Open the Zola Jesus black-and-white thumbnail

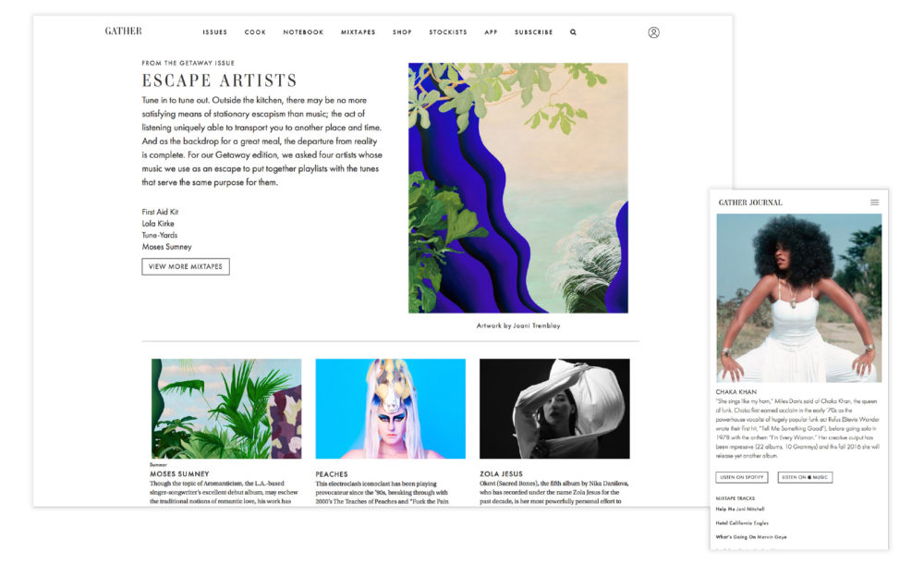[554, 409]
